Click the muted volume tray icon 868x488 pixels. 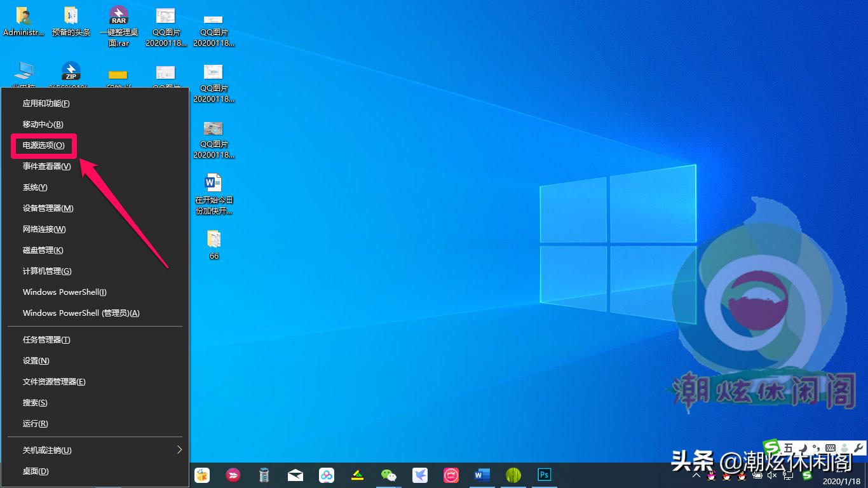773,475
